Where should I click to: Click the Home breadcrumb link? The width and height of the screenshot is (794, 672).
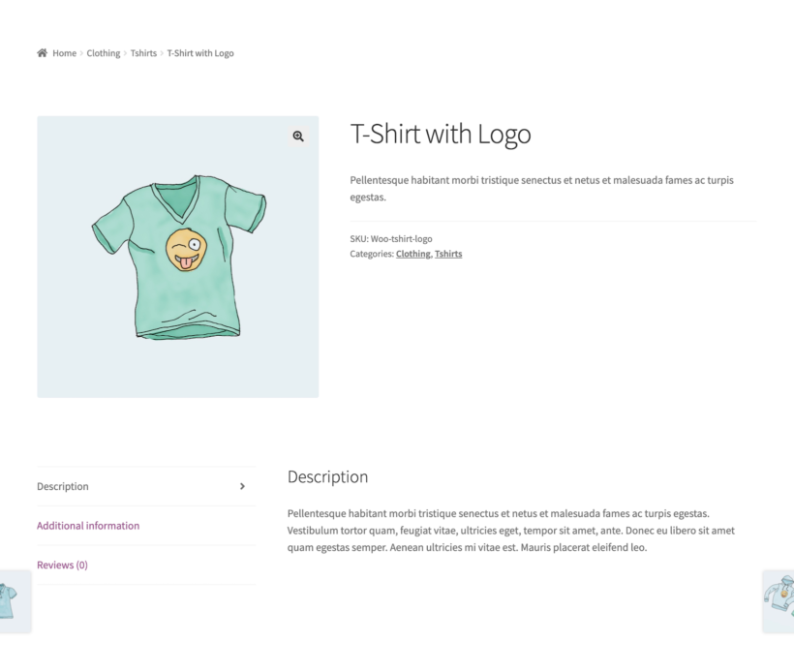pos(64,53)
